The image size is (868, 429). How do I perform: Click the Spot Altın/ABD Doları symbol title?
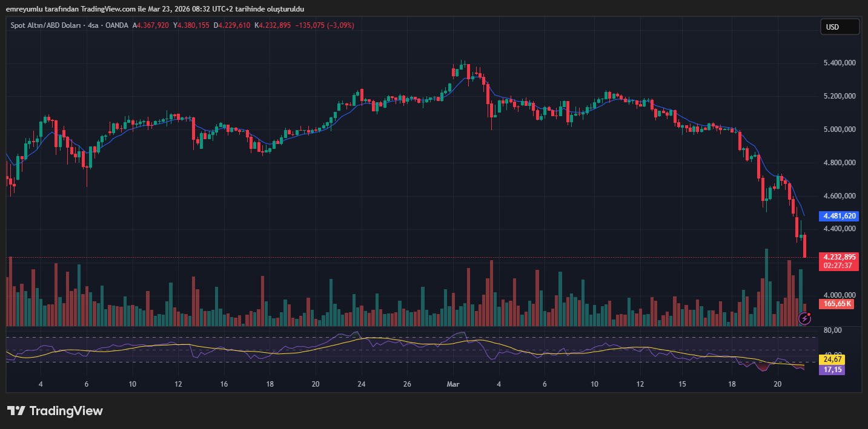46,25
